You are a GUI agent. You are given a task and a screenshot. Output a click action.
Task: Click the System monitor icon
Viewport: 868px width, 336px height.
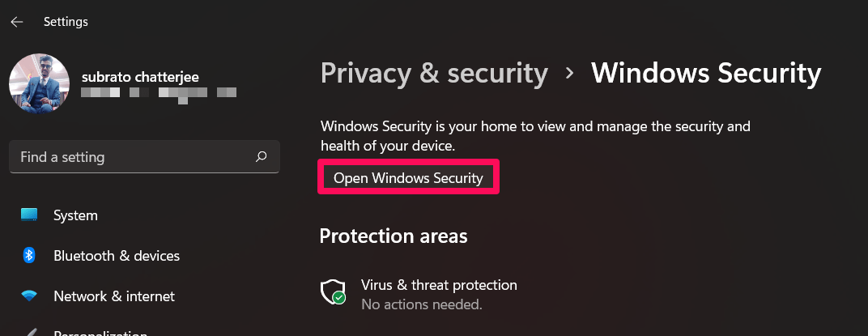[30, 215]
